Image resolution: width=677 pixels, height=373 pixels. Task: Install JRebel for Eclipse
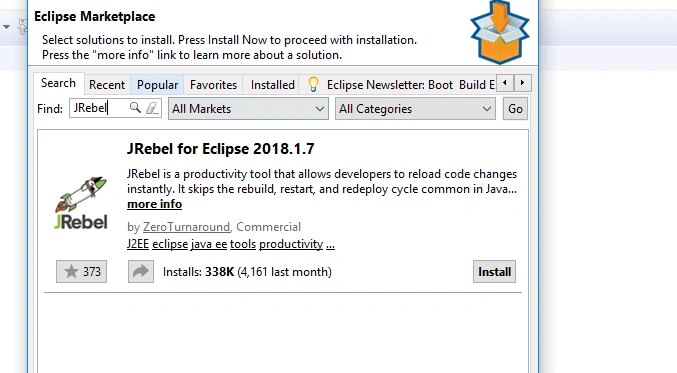[x=494, y=272]
